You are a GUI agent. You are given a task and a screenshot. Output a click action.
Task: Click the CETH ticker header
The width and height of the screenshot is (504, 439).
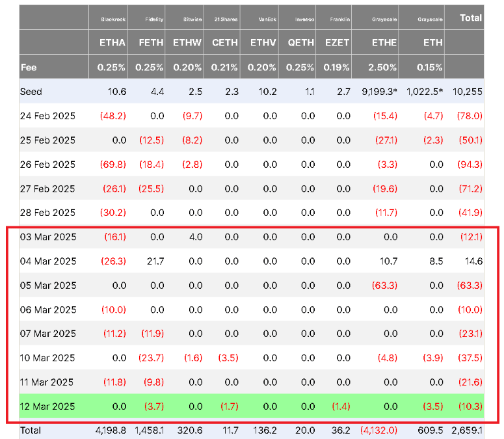[x=225, y=42]
